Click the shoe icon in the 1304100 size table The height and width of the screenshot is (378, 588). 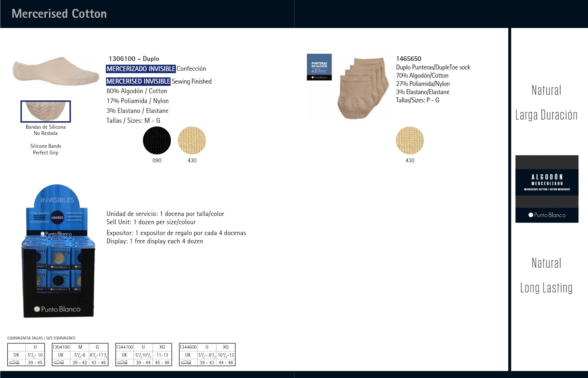[59, 362]
